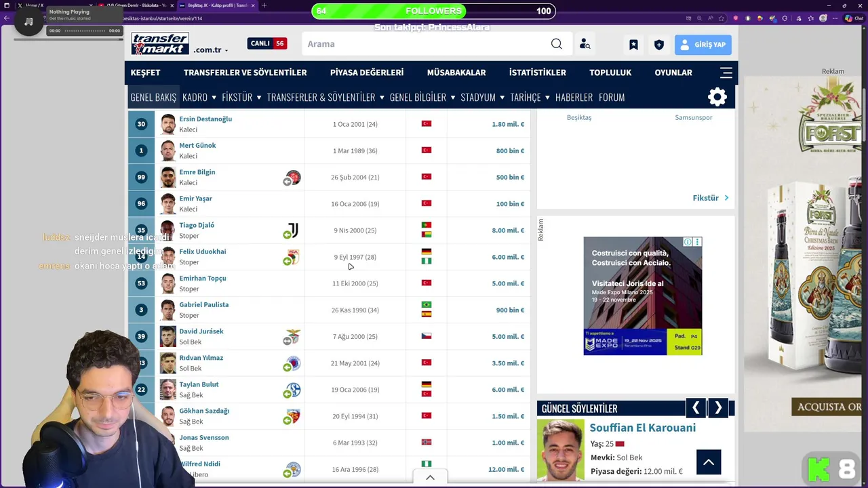Open the settings gear icon
This screenshot has width=868, height=488.
pyautogui.click(x=717, y=97)
